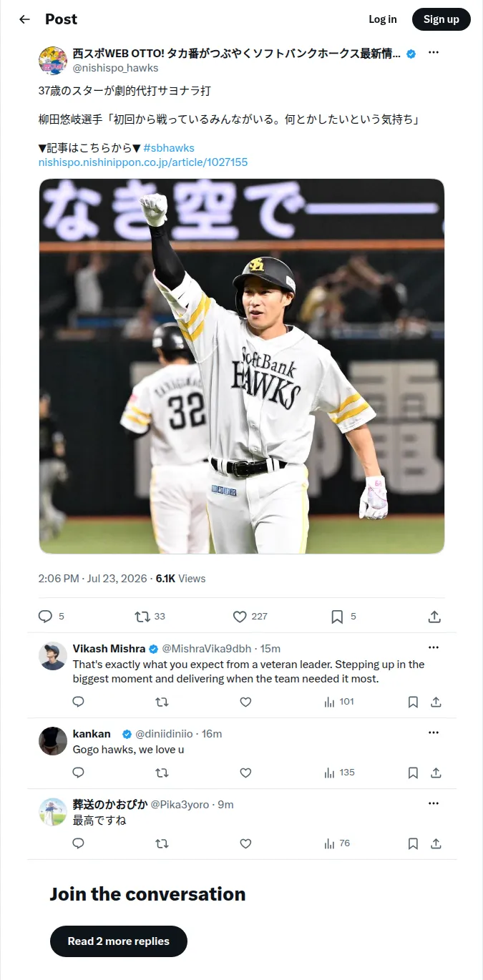Image resolution: width=483 pixels, height=980 pixels.
Task: Click the Log in button
Action: [x=383, y=19]
